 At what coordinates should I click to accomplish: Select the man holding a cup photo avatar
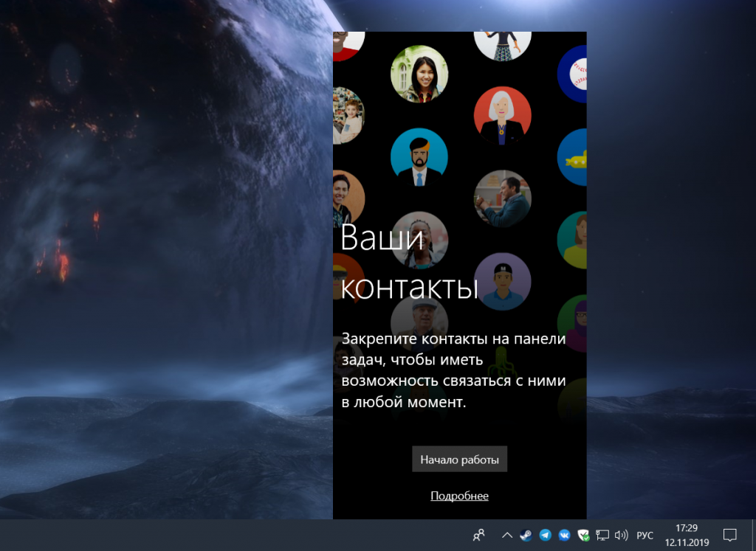(502, 198)
